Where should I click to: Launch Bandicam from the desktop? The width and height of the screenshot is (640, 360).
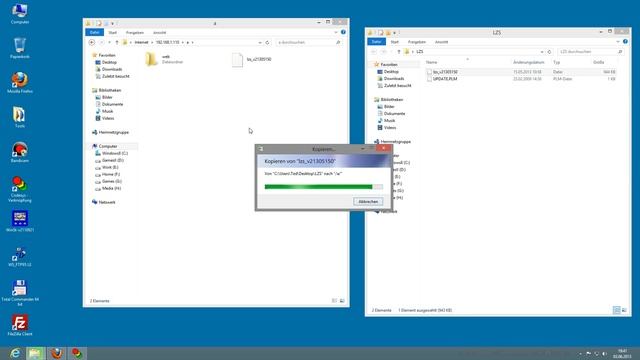click(x=20, y=152)
